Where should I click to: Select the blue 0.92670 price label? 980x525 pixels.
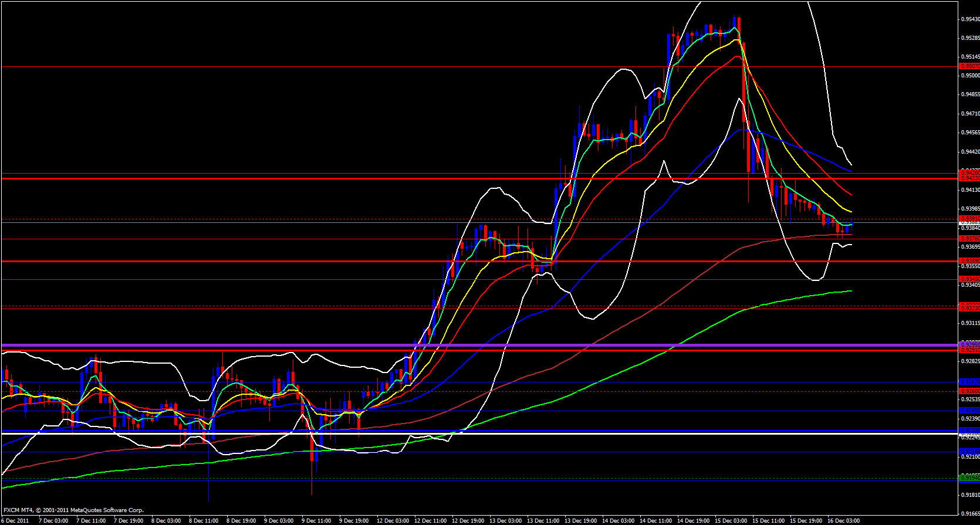(x=969, y=382)
